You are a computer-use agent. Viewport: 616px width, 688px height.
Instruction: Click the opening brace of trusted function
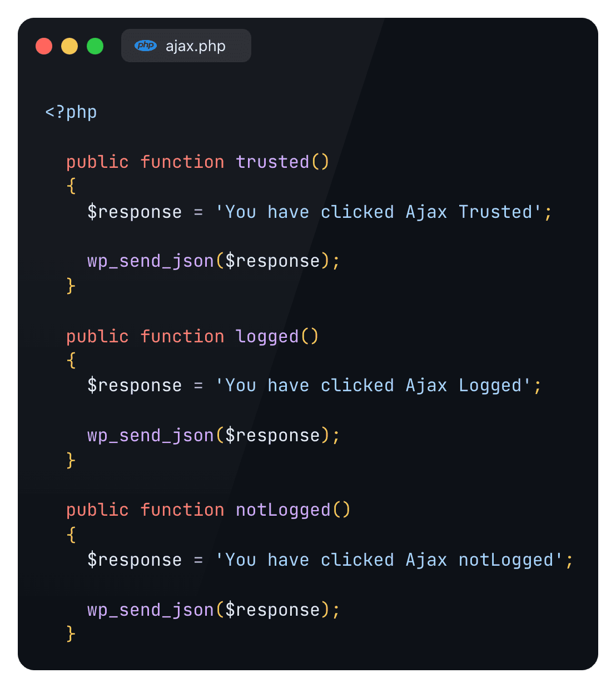pyautogui.click(x=71, y=186)
